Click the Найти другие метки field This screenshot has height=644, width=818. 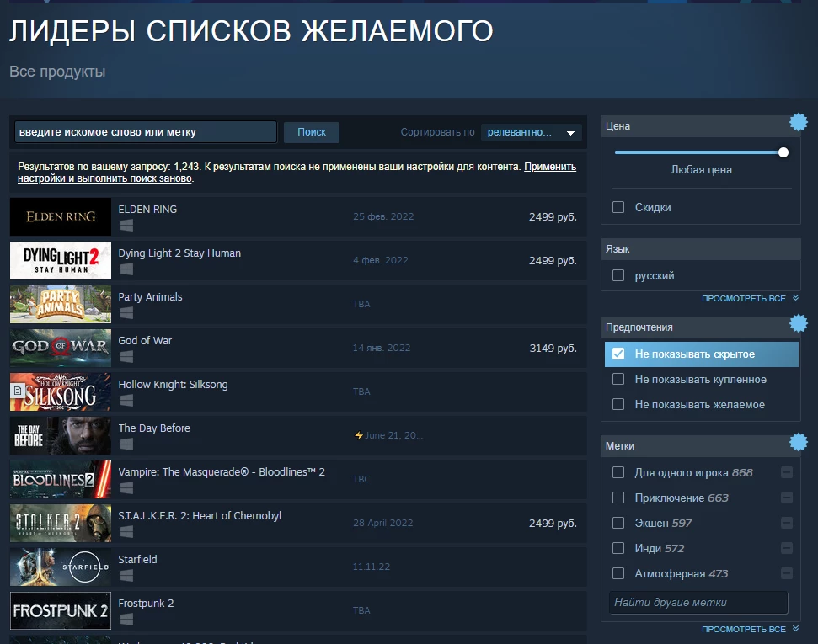[x=698, y=602]
